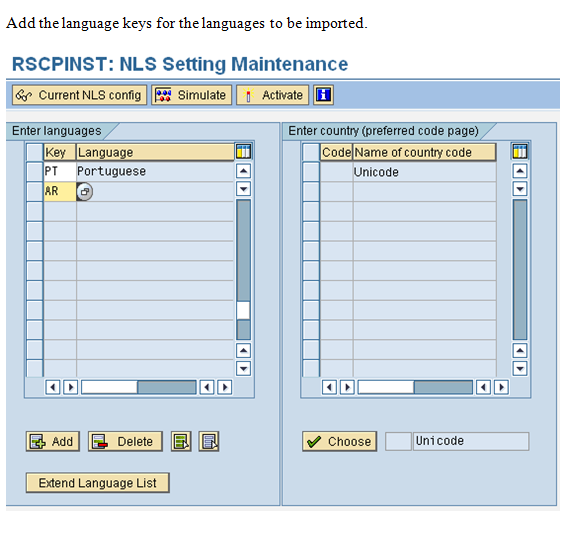
Task: Click the select all icon beside Delete
Action: click(181, 441)
